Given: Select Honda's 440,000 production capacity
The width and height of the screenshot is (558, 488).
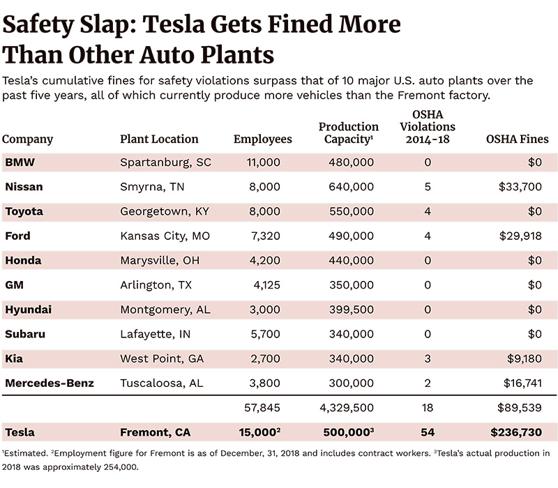Looking at the screenshot, I should click(x=351, y=261).
